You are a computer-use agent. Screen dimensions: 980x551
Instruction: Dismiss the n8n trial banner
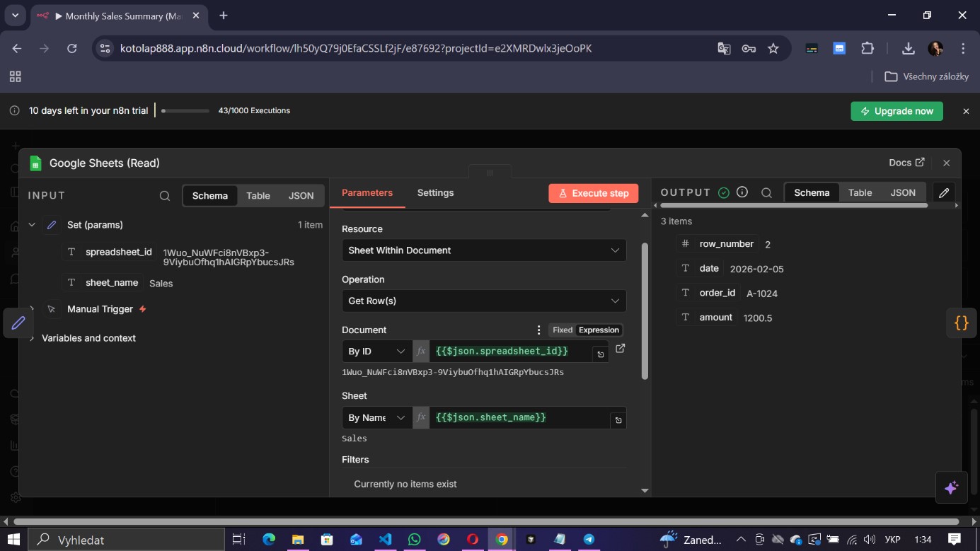tap(966, 111)
